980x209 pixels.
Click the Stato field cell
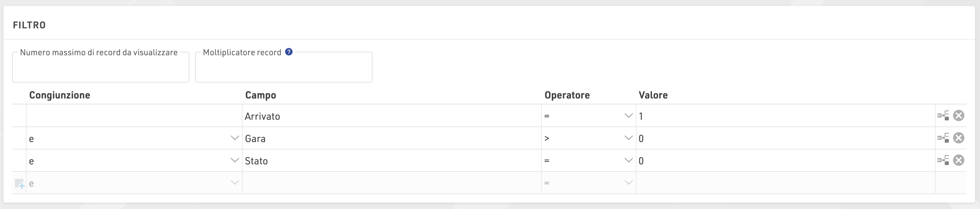(x=391, y=161)
